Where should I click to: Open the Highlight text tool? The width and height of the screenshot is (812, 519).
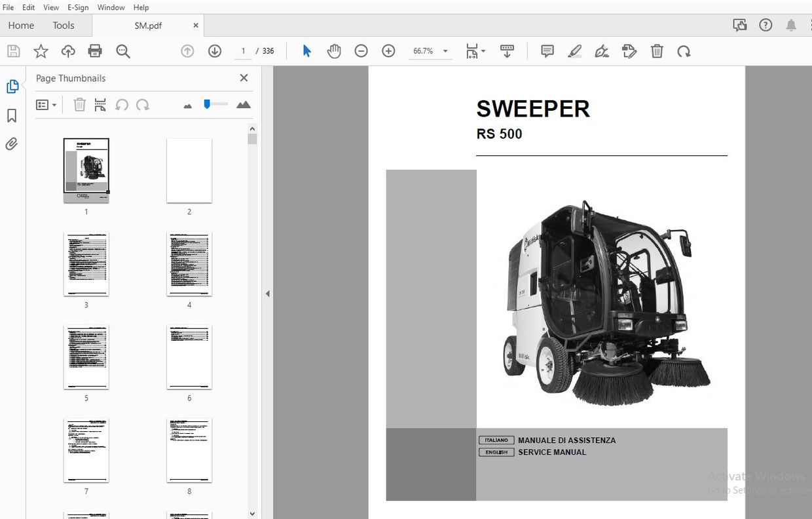(574, 50)
